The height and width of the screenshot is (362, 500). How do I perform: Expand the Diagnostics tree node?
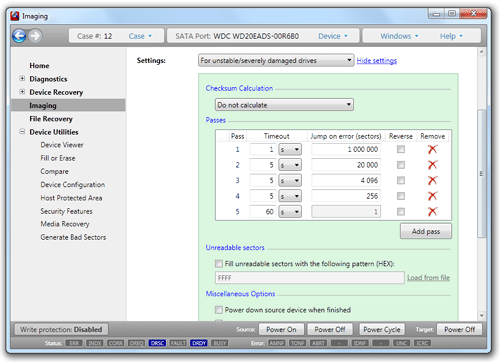coord(22,78)
